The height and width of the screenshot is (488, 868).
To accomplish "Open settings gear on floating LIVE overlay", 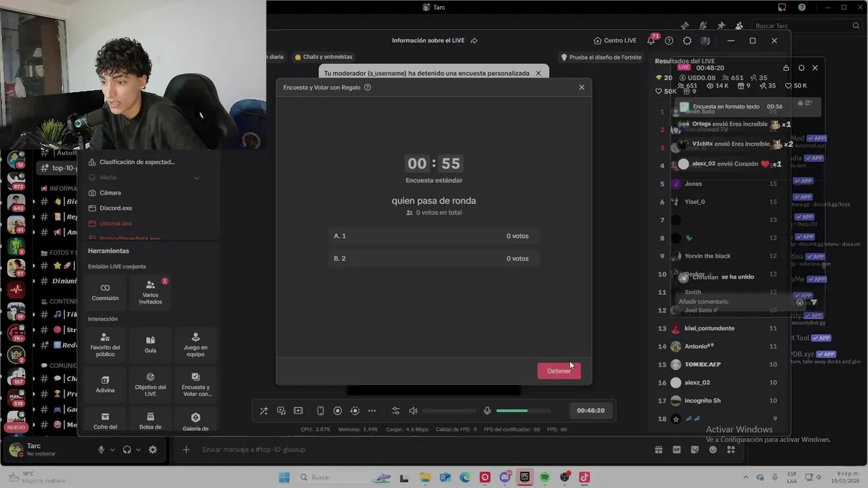I will [802, 68].
